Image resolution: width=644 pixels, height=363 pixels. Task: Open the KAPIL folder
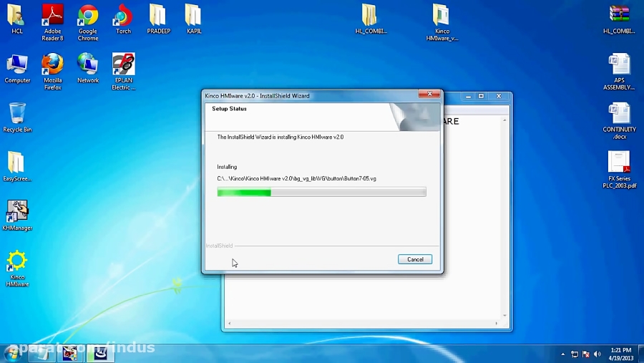coord(194,19)
